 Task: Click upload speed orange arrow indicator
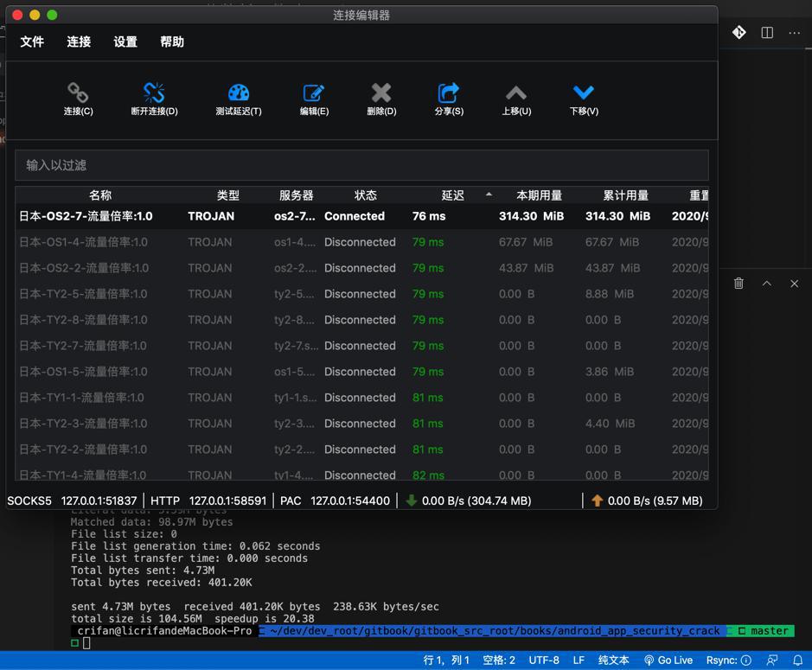point(597,501)
